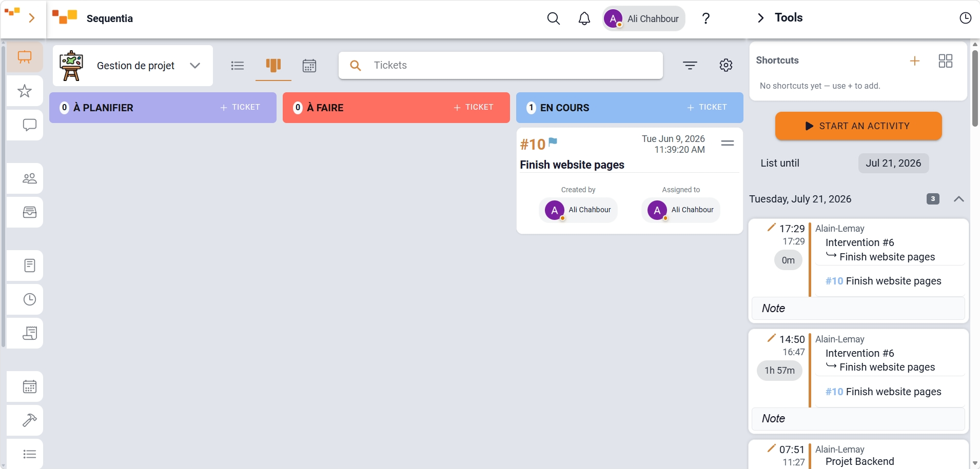Screen dimensions: 980x469
Task: Click ticket number #10 on card
Action: (533, 145)
